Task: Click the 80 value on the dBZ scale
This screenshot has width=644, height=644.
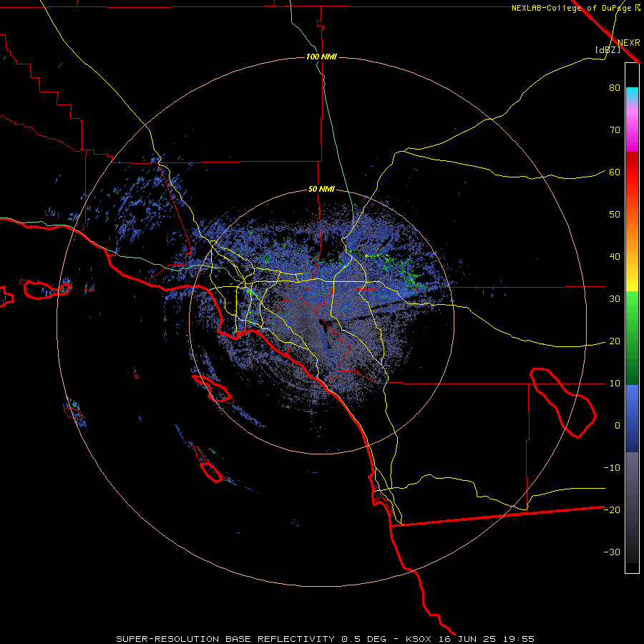Action: pos(615,88)
